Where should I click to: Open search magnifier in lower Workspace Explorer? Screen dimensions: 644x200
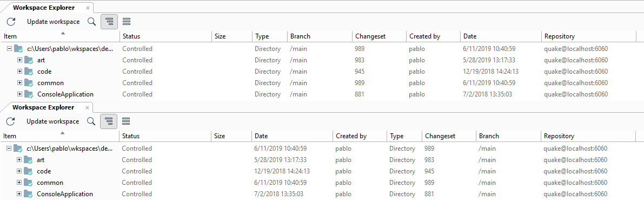point(91,121)
